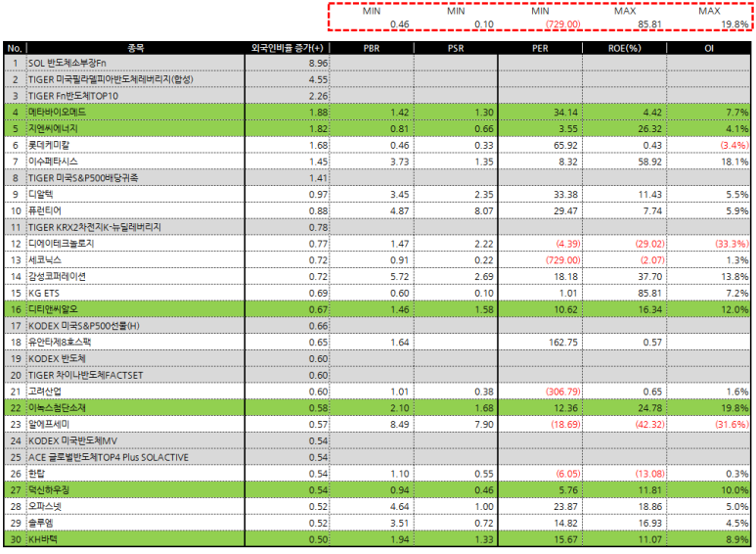Click the '이녹스첨단소재' name cell
This screenshot has height=554, width=756.
[136, 408]
